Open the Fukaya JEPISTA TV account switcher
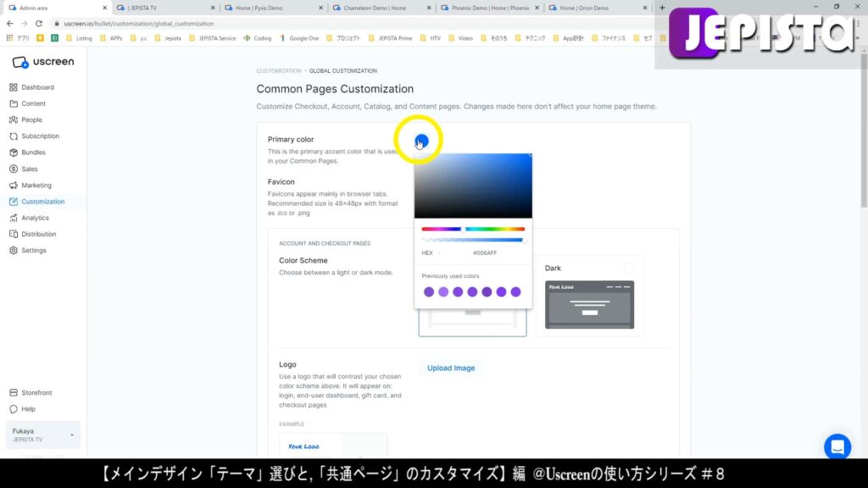Image resolution: width=868 pixels, height=488 pixels. [42, 435]
